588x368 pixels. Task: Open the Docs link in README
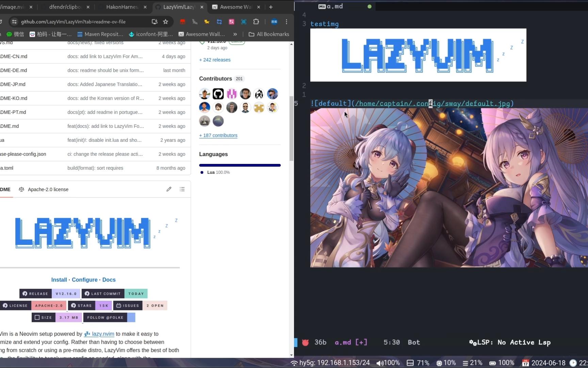click(x=109, y=280)
